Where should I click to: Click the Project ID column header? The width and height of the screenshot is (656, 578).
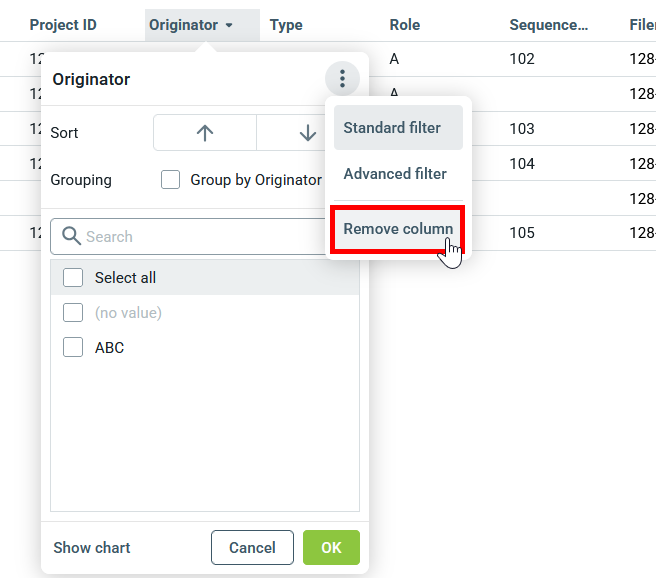[x=63, y=25]
